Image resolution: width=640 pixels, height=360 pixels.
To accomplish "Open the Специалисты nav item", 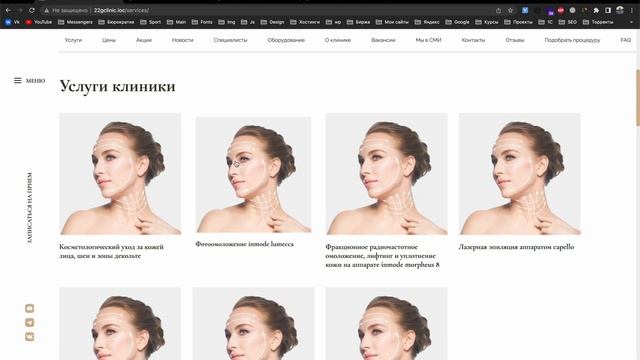I will [x=230, y=40].
